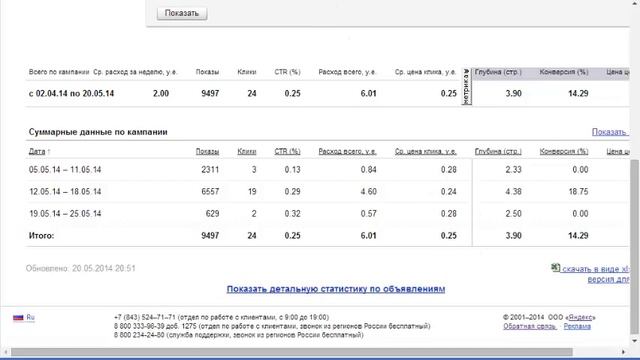Click the 4.38 depth value
Screen dimensions: 640x360
pos(513,192)
